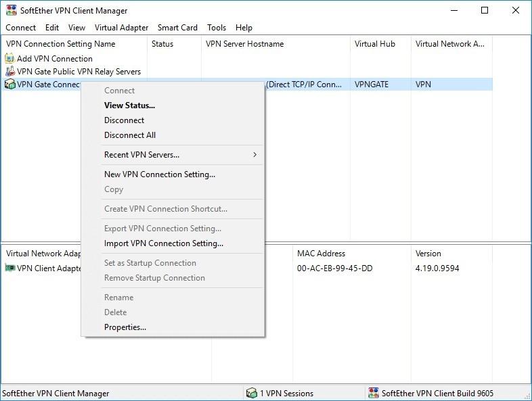Click version value 4.19.0.9594
Viewport: 532px width, 401px height.
click(x=437, y=268)
